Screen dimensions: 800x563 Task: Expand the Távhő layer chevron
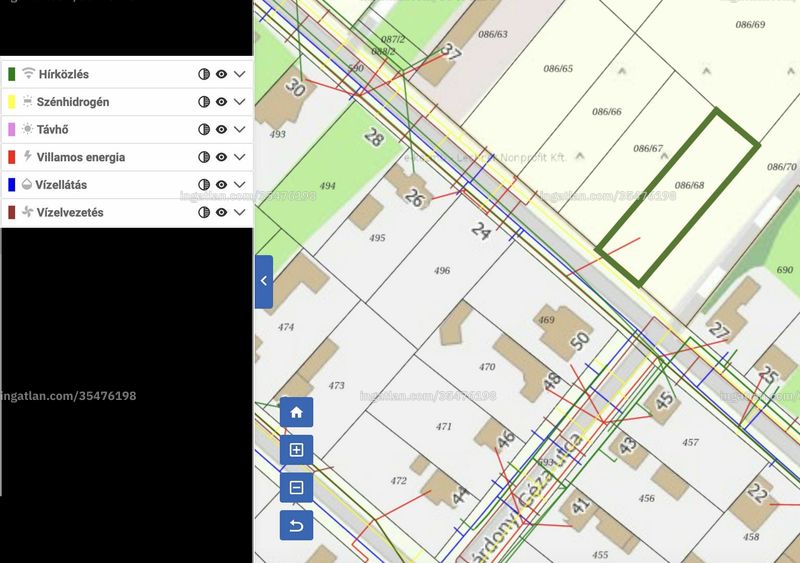coord(240,129)
